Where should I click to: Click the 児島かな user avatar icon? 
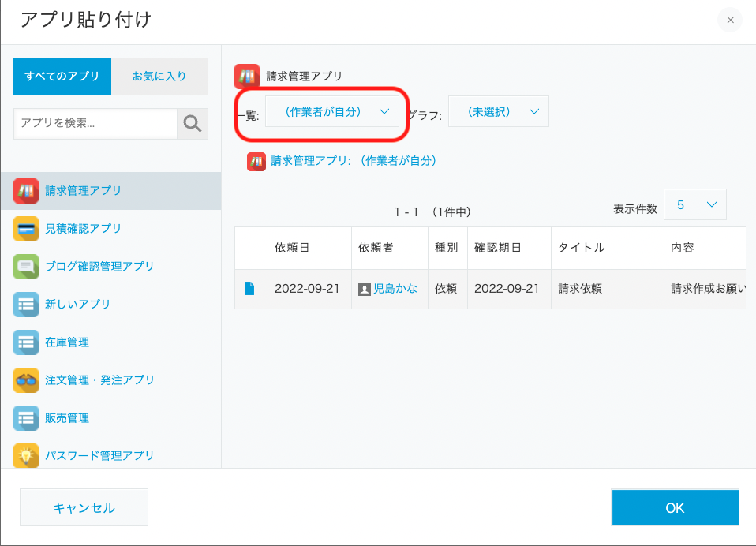click(x=365, y=289)
